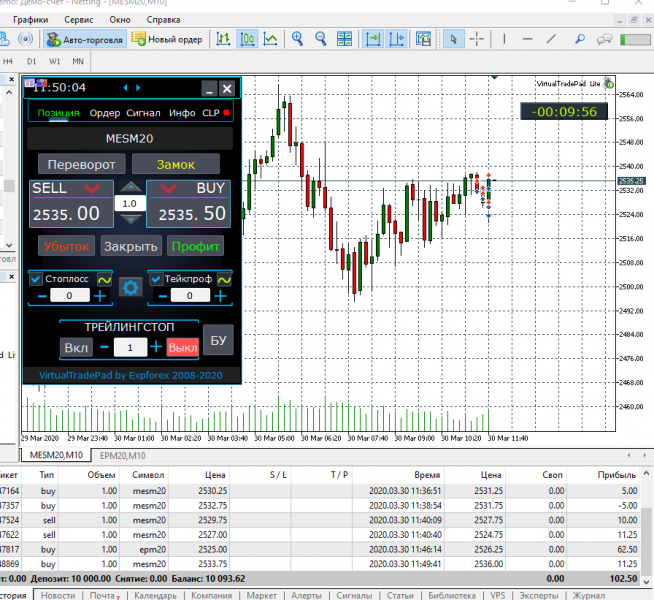Open the Журнал tab in toolbox

click(x=589, y=595)
